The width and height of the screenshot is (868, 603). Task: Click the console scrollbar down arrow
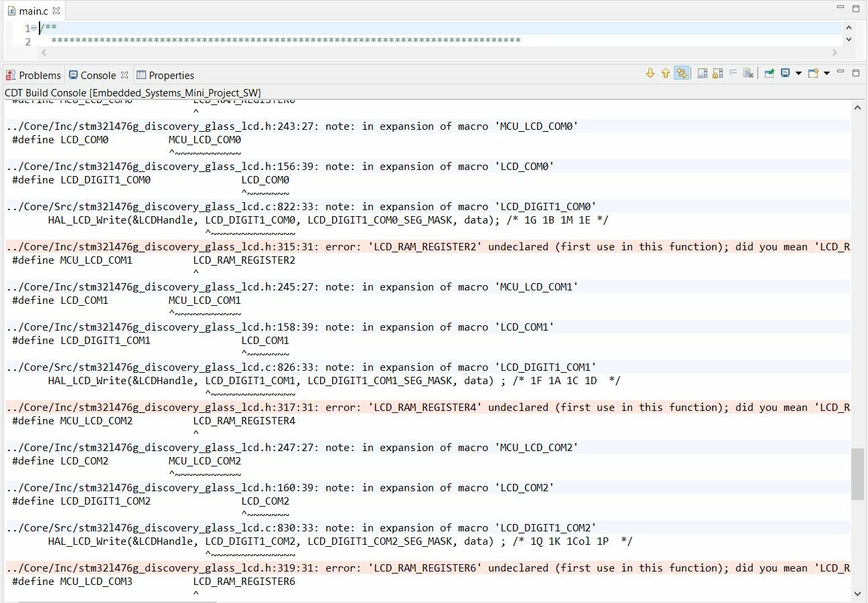[857, 594]
